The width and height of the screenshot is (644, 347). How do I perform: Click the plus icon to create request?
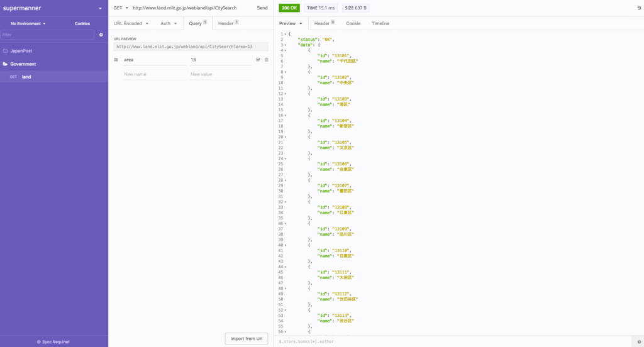click(101, 35)
